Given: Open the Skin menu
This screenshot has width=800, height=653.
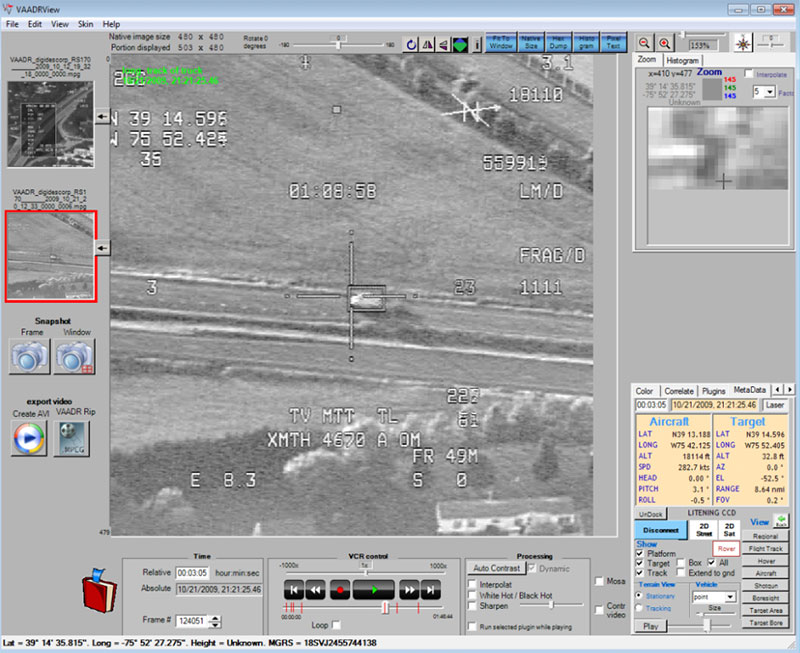Looking at the screenshot, I should [86, 23].
